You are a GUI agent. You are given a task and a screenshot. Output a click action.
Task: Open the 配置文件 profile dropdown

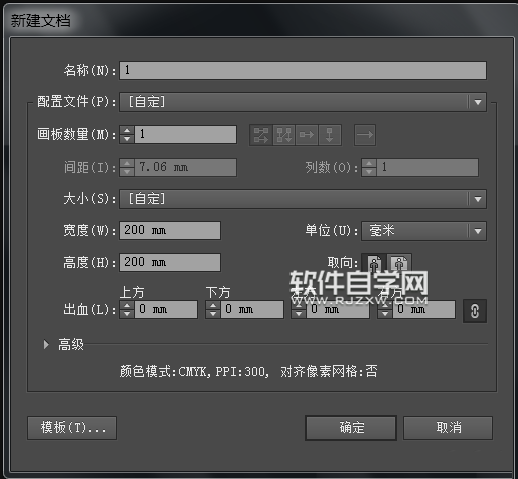coord(303,102)
